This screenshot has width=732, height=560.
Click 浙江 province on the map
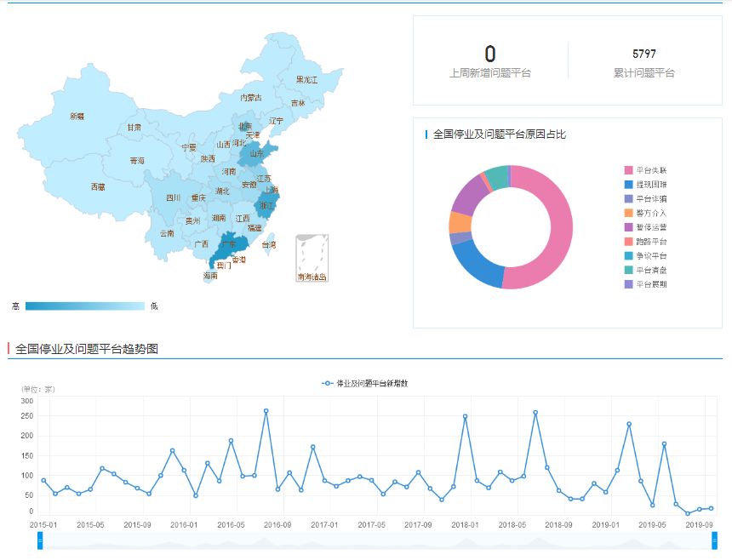266,206
